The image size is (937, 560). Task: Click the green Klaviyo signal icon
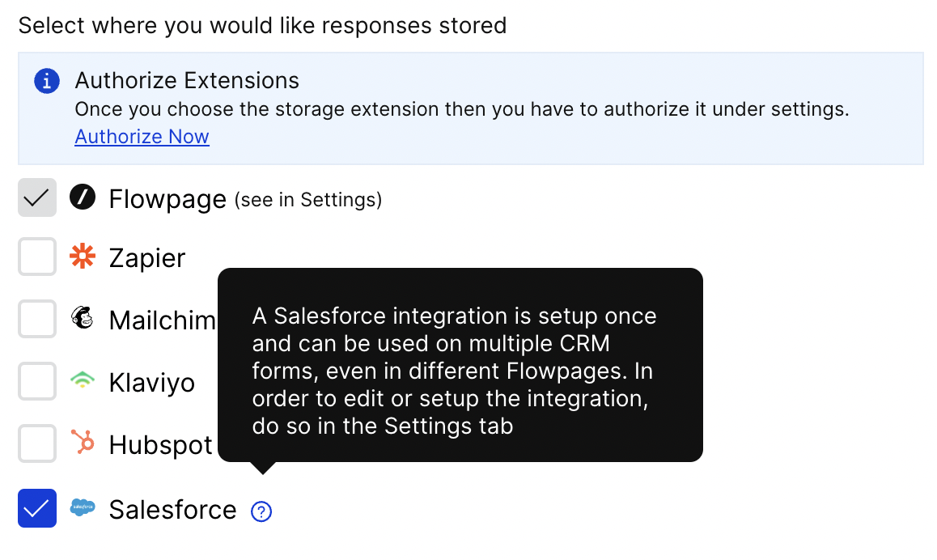pyautogui.click(x=83, y=380)
